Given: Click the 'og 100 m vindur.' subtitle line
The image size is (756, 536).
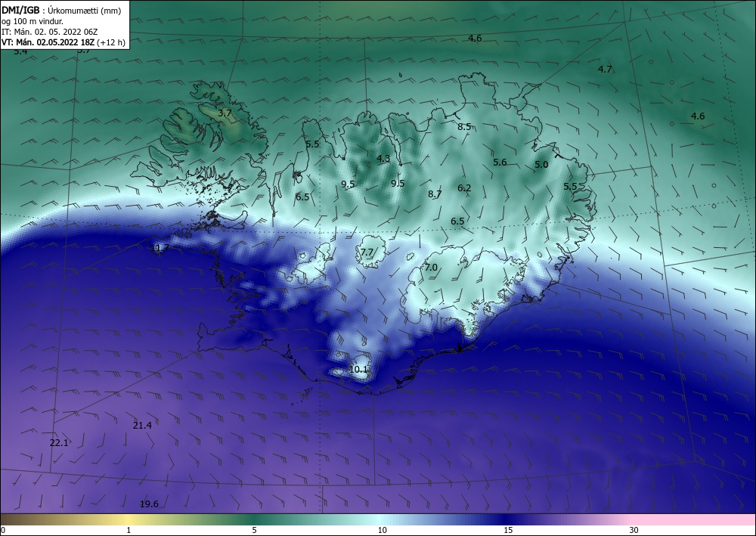Looking at the screenshot, I should pos(33,21).
